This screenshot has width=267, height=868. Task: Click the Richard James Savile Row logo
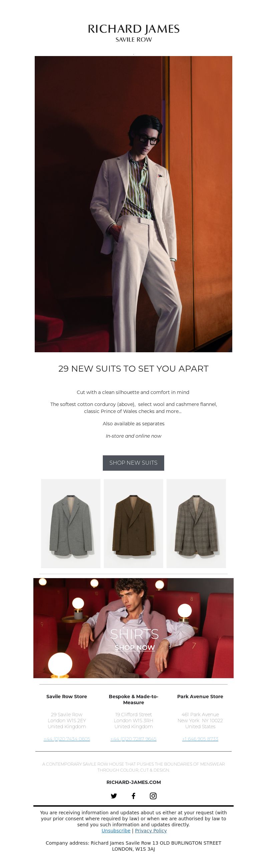pos(133,33)
